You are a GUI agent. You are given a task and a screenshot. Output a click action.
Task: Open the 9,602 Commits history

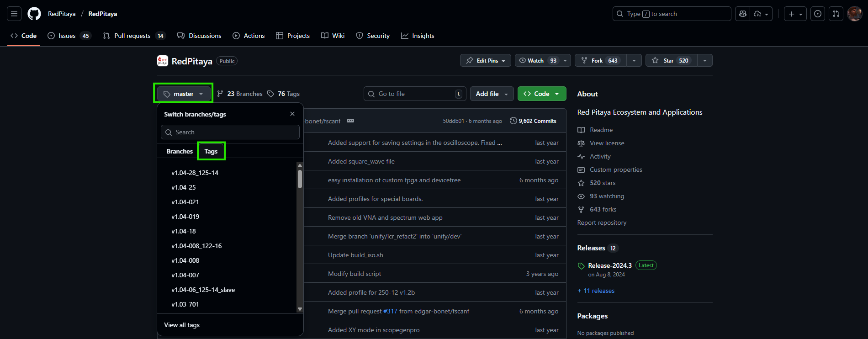point(533,121)
